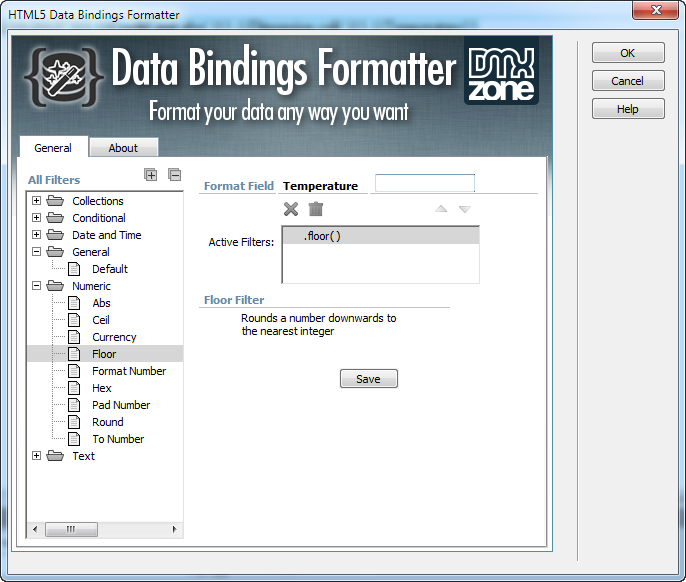Confirm with the OK button
Screen dimensions: 686x582
[x=628, y=53]
